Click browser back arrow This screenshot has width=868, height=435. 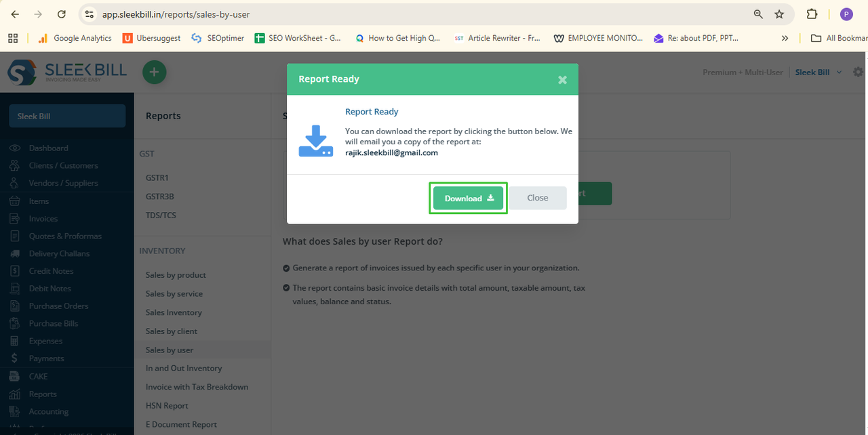15,14
